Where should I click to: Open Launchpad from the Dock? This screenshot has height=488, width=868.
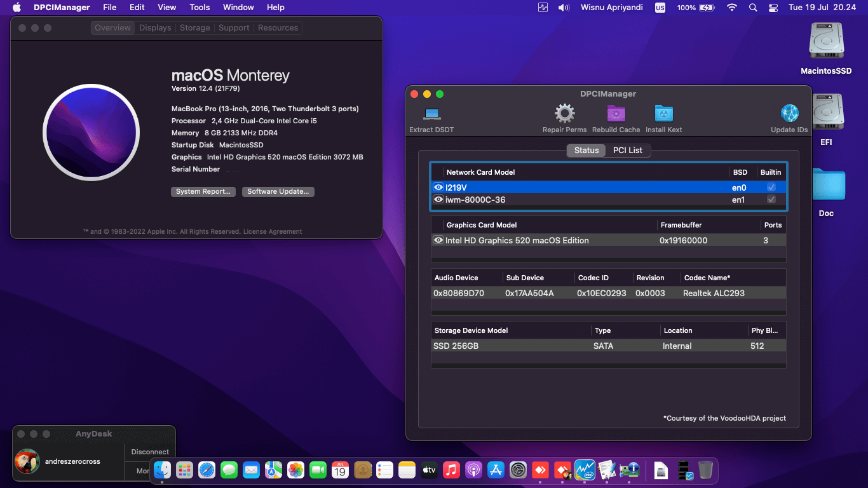(184, 470)
